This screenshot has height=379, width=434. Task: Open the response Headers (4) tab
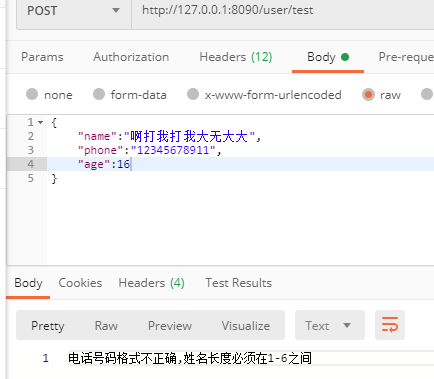click(x=151, y=283)
